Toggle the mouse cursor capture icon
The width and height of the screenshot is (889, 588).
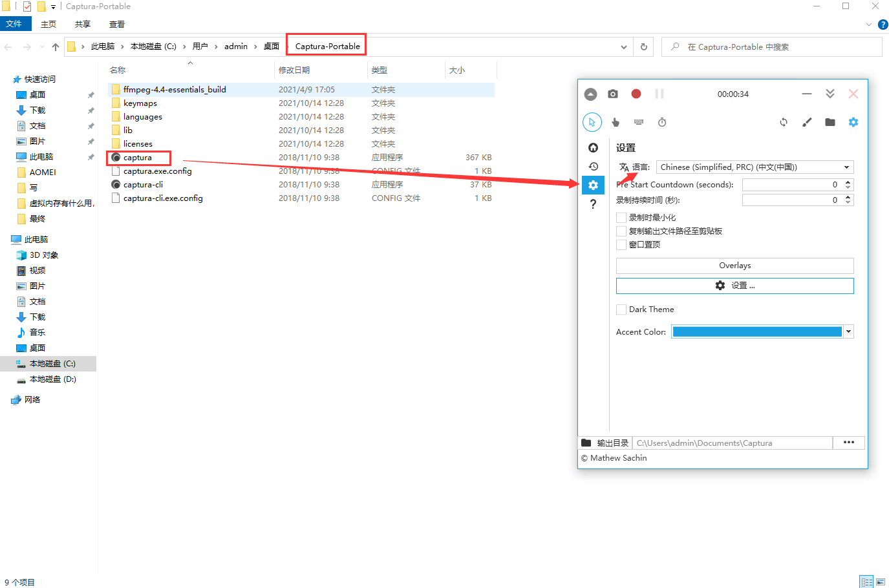click(592, 122)
